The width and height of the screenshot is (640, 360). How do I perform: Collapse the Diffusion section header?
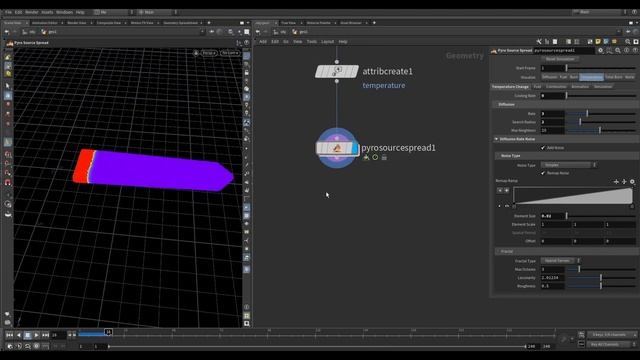[x=565, y=104]
